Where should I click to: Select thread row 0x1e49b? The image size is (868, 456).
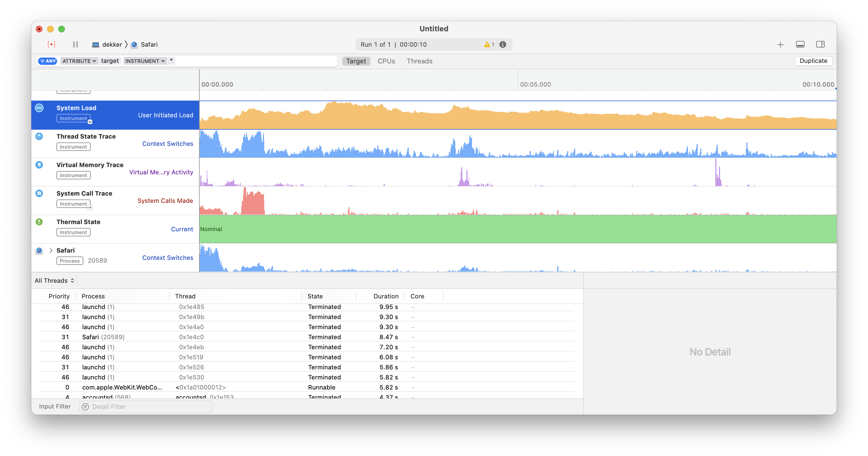pos(307,317)
